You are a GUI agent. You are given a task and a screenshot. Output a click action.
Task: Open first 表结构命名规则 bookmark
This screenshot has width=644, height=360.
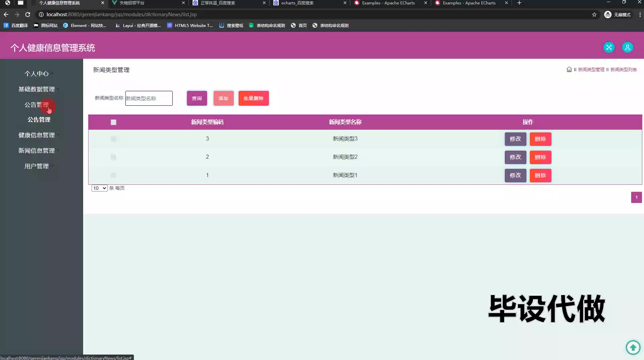(x=267, y=26)
